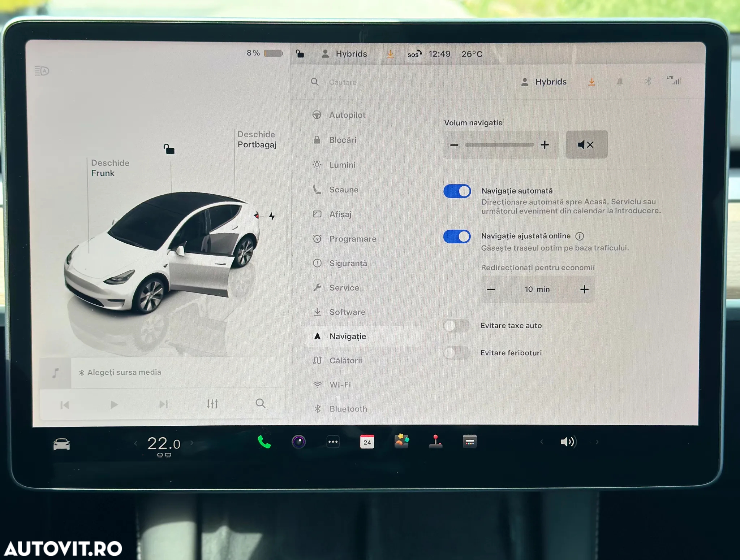Toggle Navigație ajustată online switch
This screenshot has width=740, height=560.
(457, 236)
